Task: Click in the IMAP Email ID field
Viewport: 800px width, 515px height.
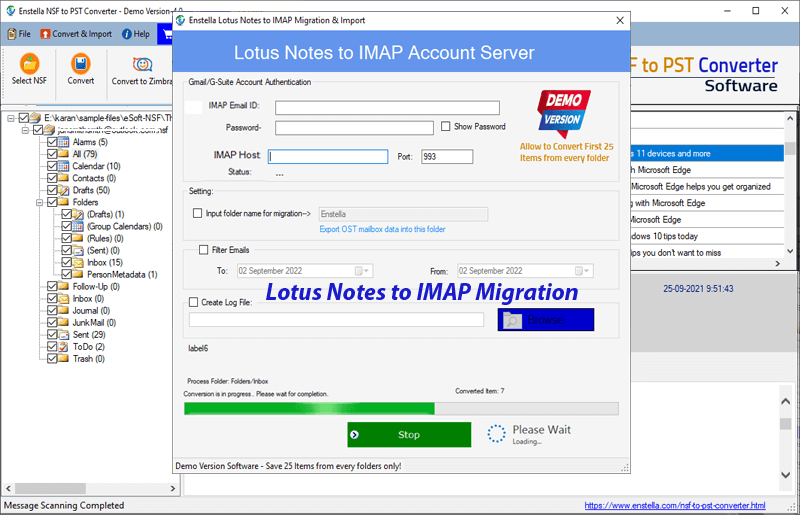Action: (x=387, y=108)
